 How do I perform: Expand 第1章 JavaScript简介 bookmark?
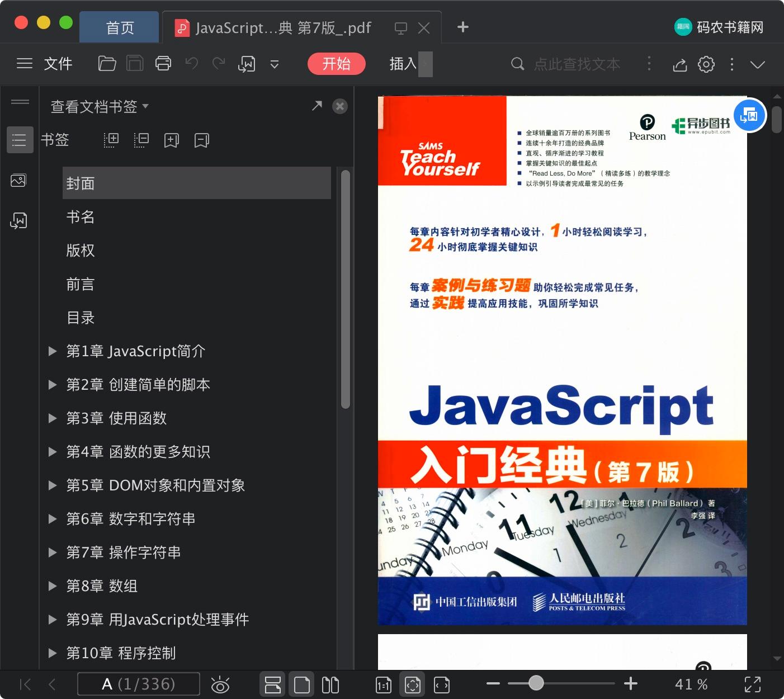[x=53, y=351]
